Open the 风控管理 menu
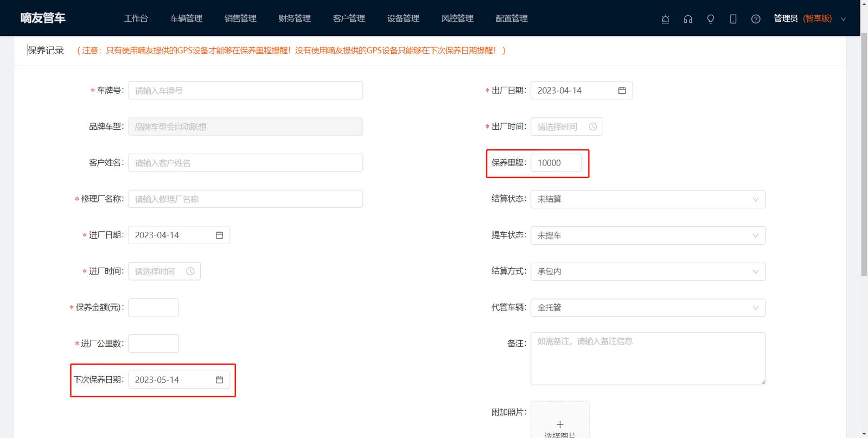The width and height of the screenshot is (868, 438). point(457,18)
